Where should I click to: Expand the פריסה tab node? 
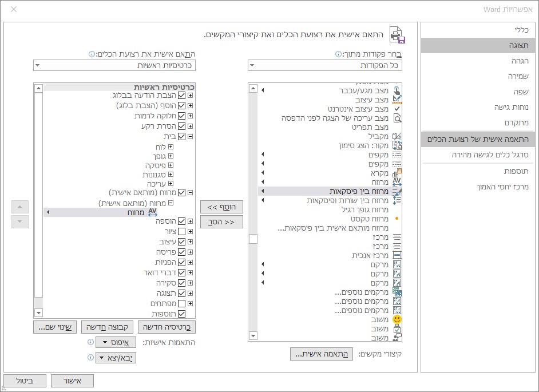[190, 252]
